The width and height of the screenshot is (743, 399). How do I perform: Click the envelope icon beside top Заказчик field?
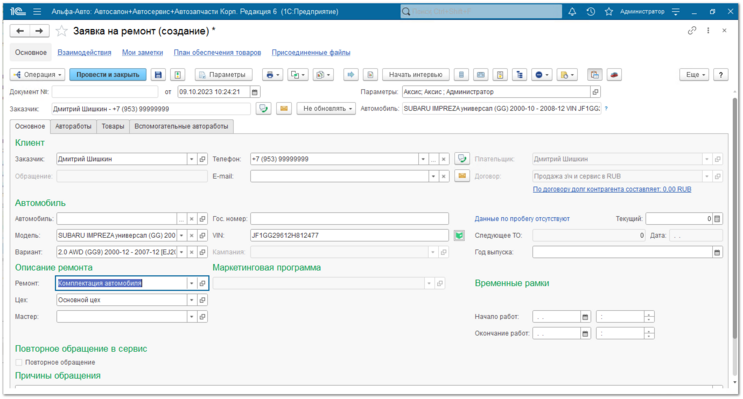coord(283,109)
